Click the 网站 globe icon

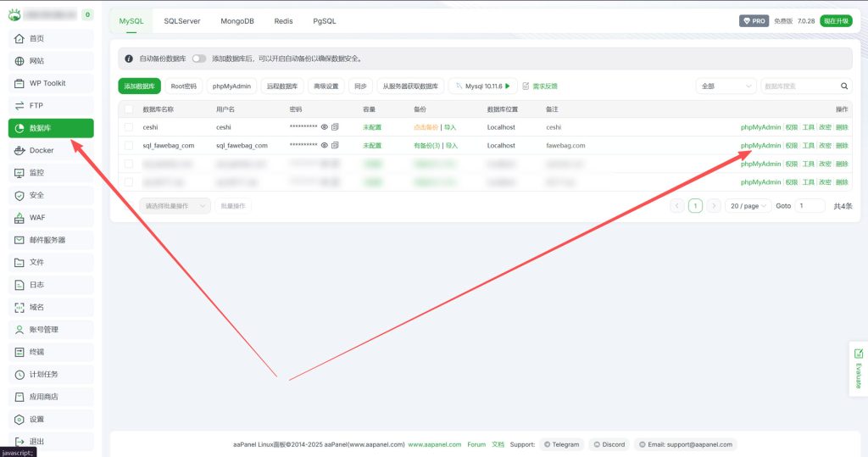click(19, 61)
